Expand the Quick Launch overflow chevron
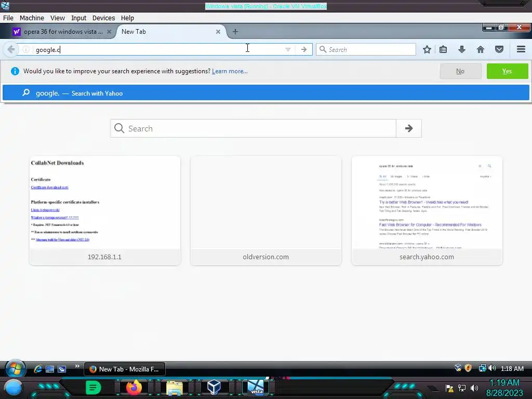The width and height of the screenshot is (532, 399). pyautogui.click(x=77, y=366)
